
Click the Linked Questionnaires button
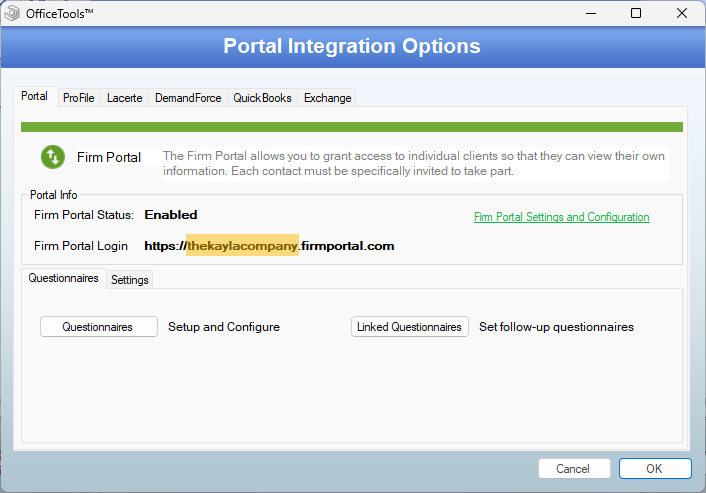410,326
